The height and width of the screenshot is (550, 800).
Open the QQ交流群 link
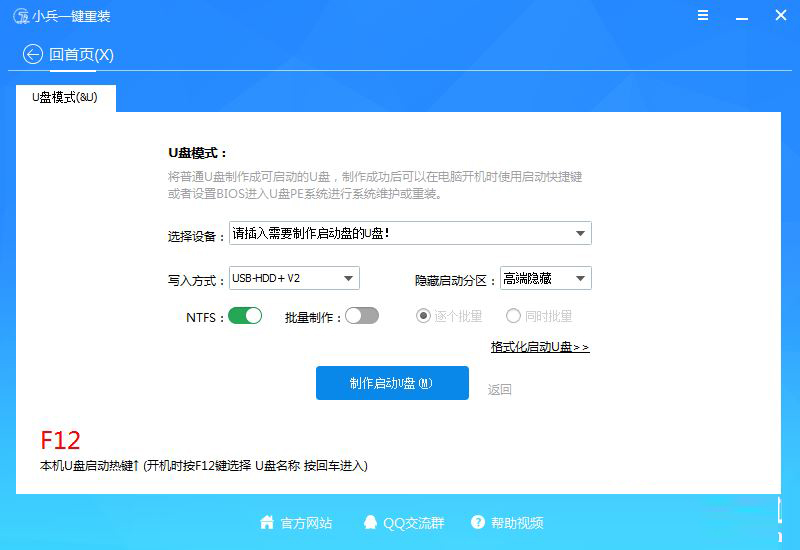(414, 523)
